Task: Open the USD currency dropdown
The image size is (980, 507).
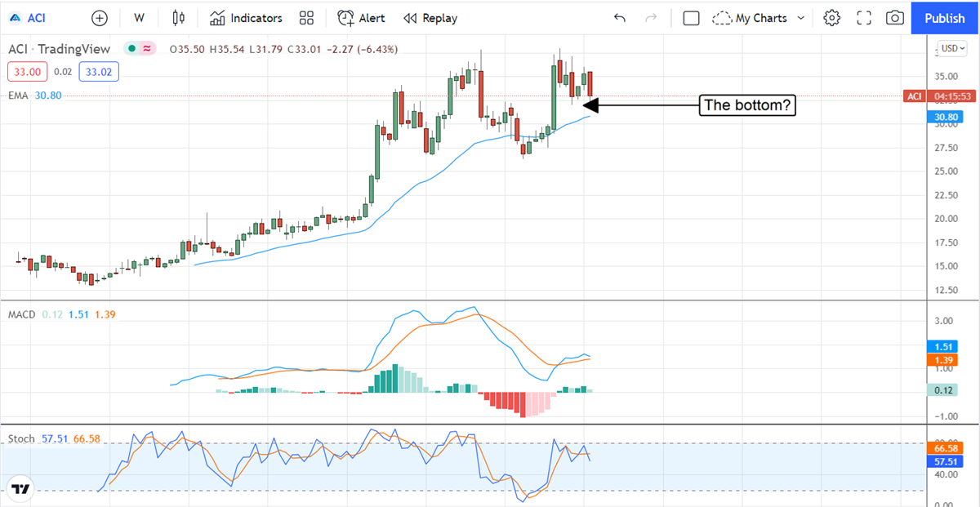Action: point(952,48)
